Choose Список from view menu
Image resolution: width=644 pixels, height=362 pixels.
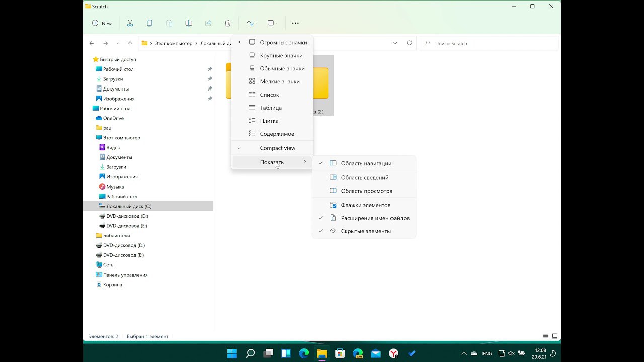(x=272, y=95)
